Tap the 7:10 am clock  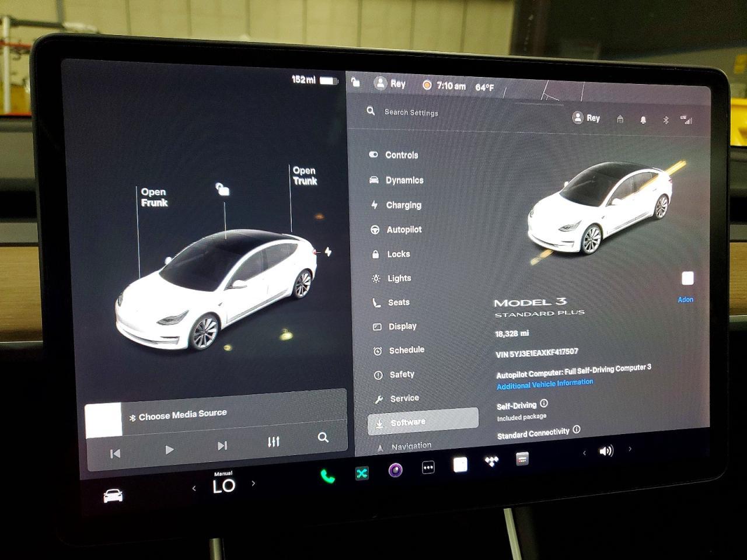click(451, 86)
